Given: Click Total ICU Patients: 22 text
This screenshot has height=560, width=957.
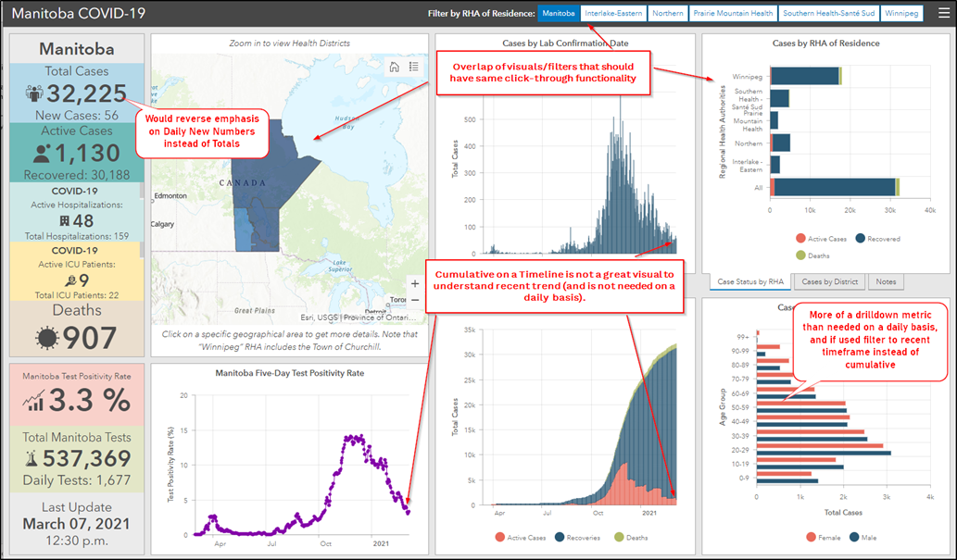Looking at the screenshot, I should (x=77, y=295).
